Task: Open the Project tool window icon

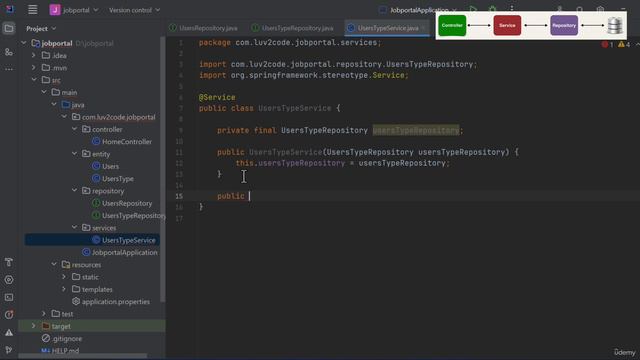Action: tap(9, 29)
